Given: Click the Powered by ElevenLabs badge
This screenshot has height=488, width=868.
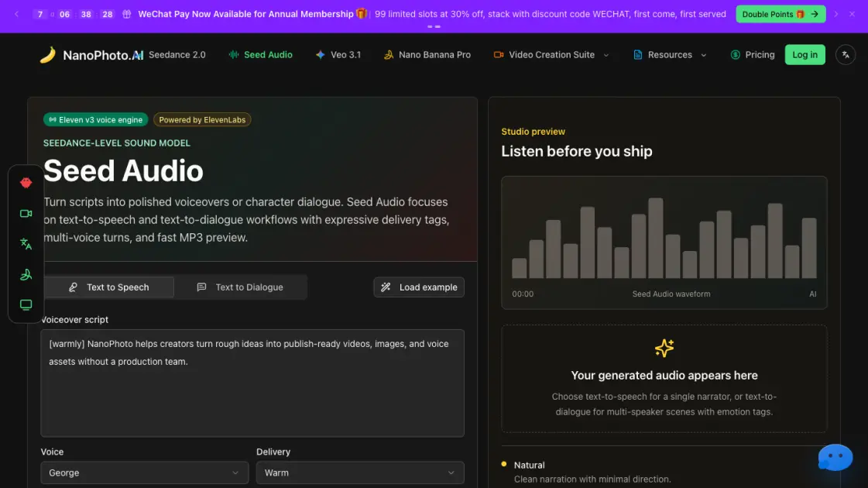Looking at the screenshot, I should (x=202, y=119).
